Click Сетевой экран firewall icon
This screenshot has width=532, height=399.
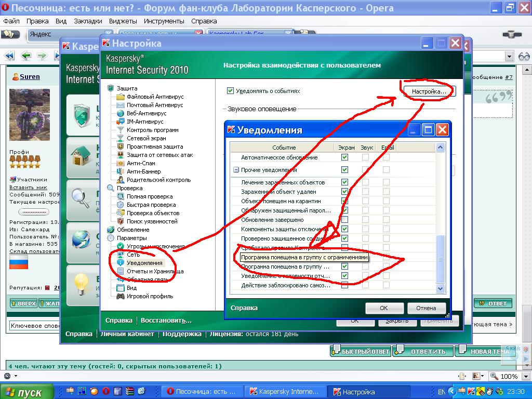(121, 138)
